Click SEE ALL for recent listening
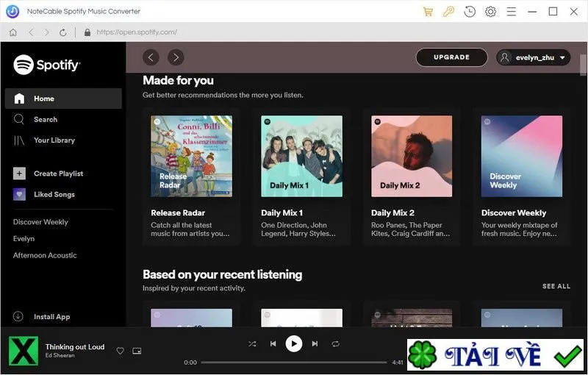The width and height of the screenshot is (588, 375). click(556, 286)
